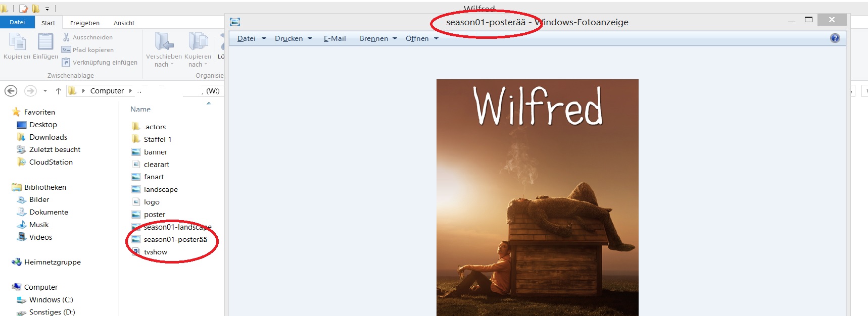Maximize the Fotoanzeige window
The width and height of the screenshot is (868, 316).
808,20
